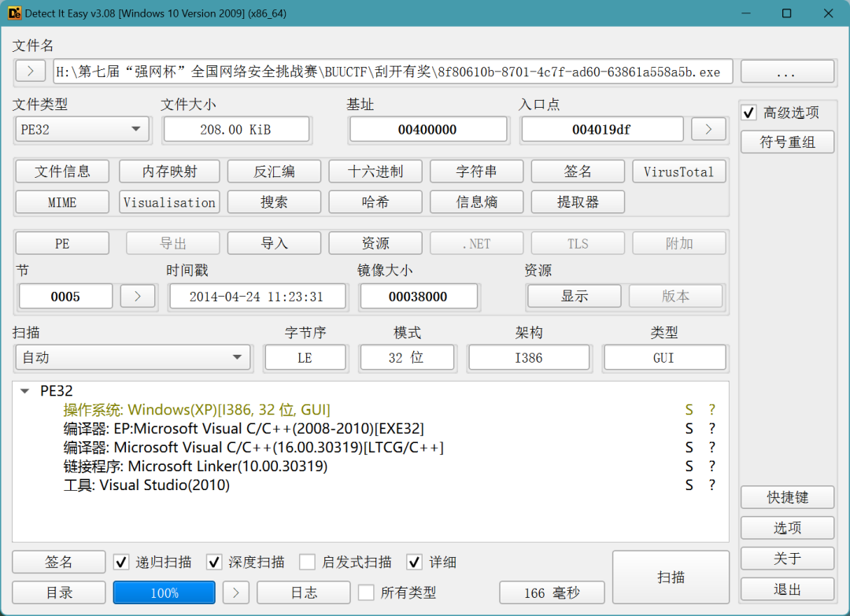Screen dimensions: 850x616
Task: Enable the 启发式扫描 checkbox
Action: [x=308, y=563]
